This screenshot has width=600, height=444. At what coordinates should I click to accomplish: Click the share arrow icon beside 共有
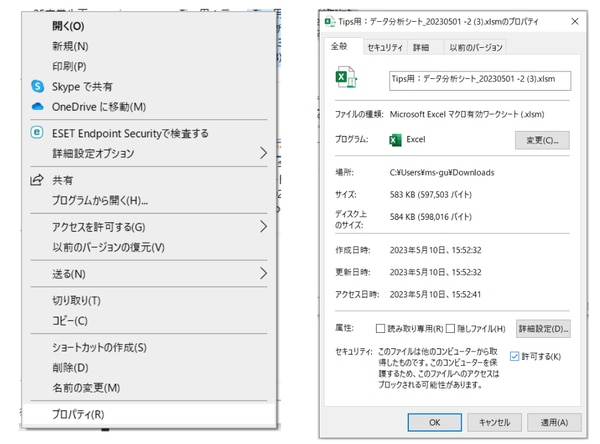37,180
